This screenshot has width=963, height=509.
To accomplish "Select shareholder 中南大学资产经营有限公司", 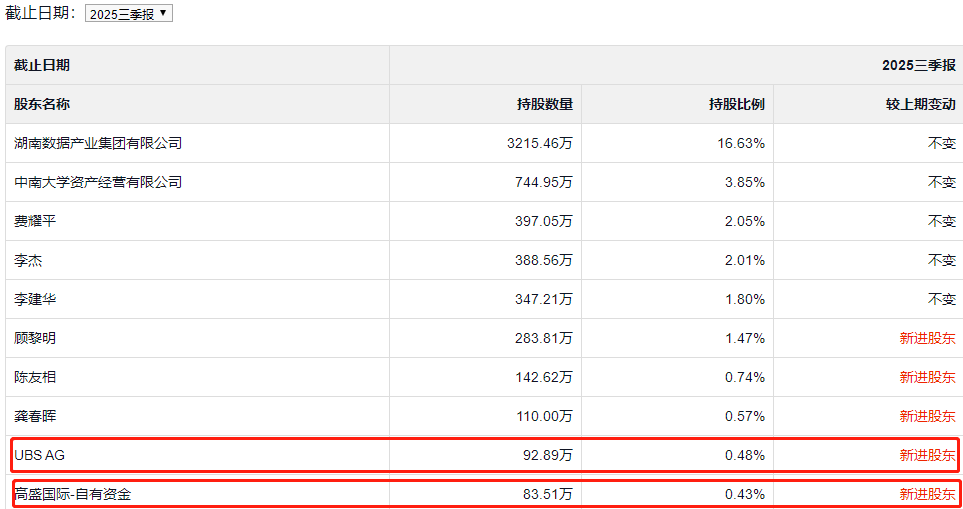I will tap(98, 182).
